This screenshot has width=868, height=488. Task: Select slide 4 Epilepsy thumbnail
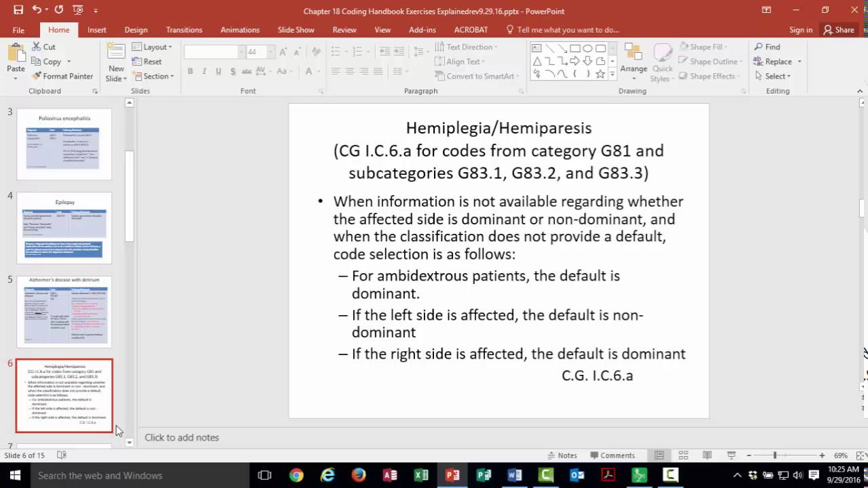[x=64, y=228]
